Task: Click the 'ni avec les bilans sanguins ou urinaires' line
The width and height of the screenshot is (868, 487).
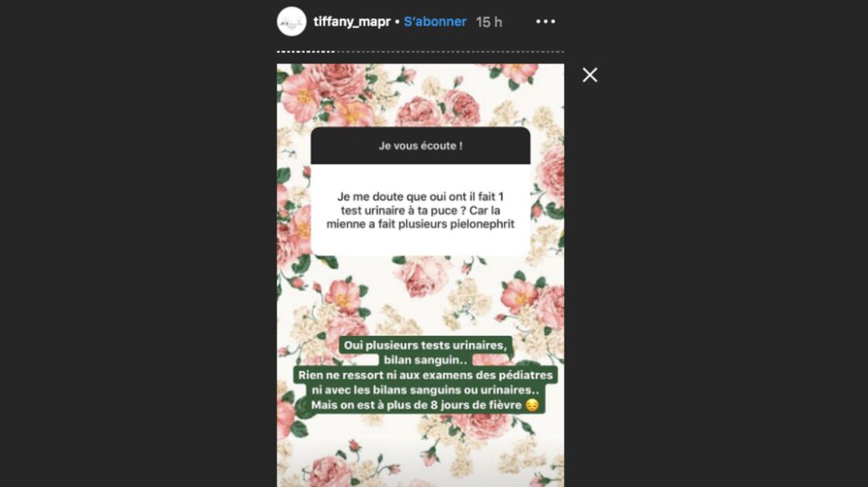Action: point(425,389)
